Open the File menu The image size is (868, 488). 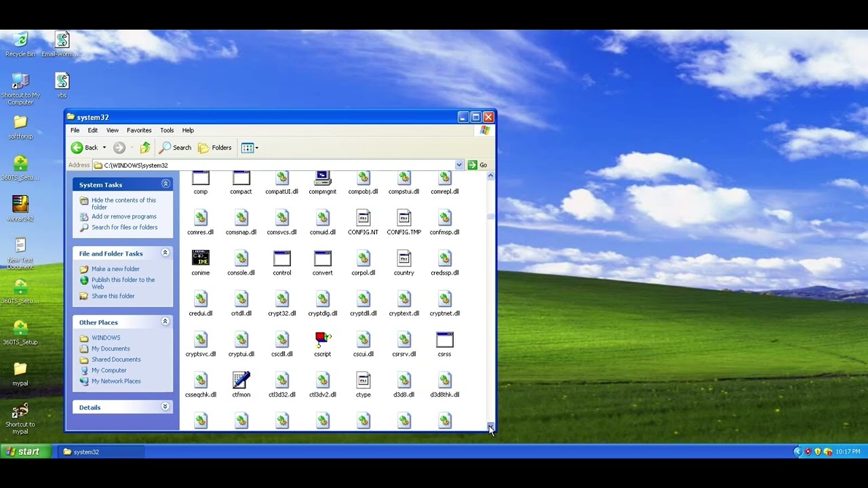click(x=75, y=130)
